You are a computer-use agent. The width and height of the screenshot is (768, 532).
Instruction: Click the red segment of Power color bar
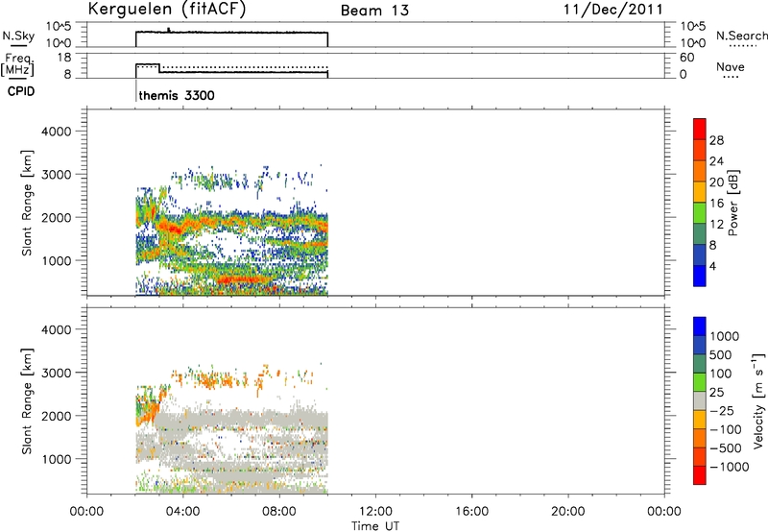click(700, 129)
